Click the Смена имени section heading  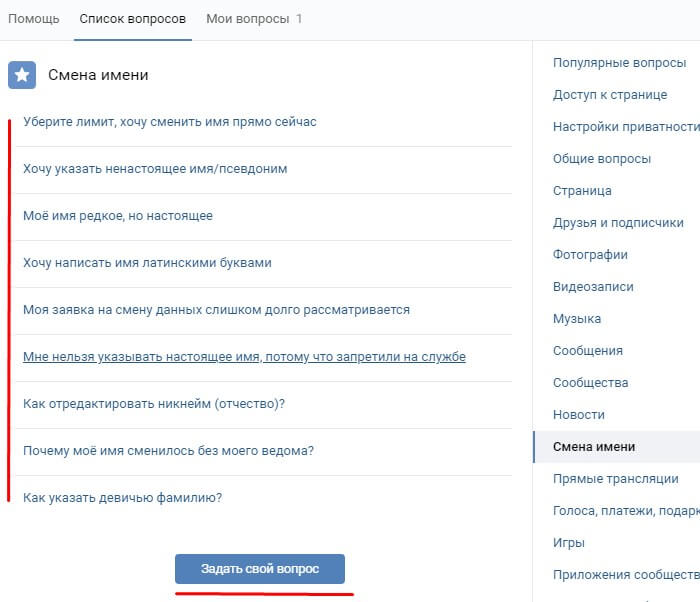click(x=98, y=75)
